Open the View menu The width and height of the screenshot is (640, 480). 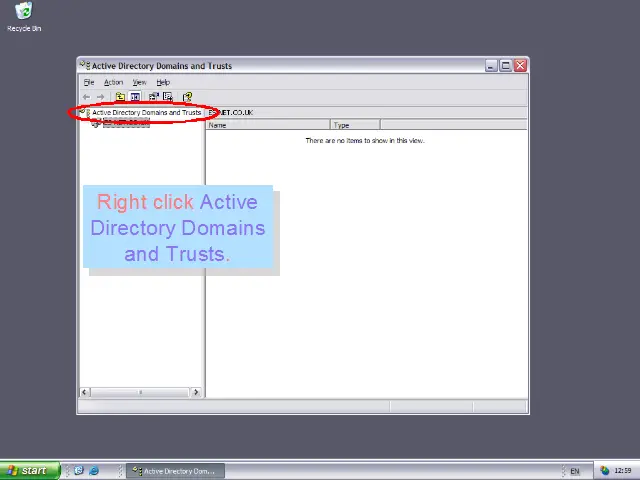point(139,82)
